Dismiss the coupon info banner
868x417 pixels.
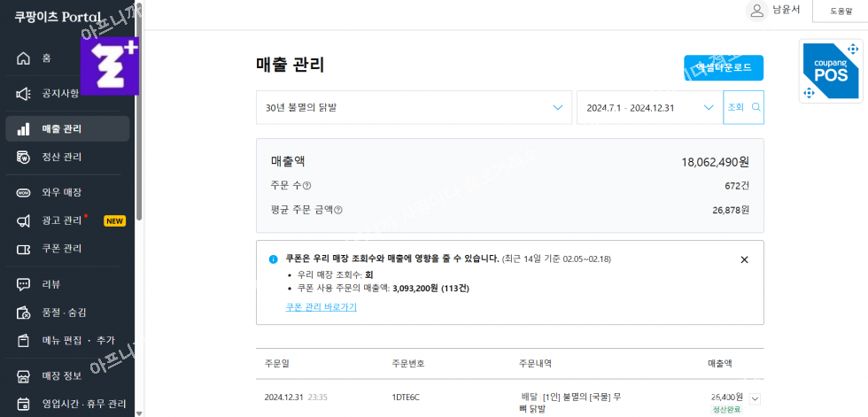click(x=744, y=259)
